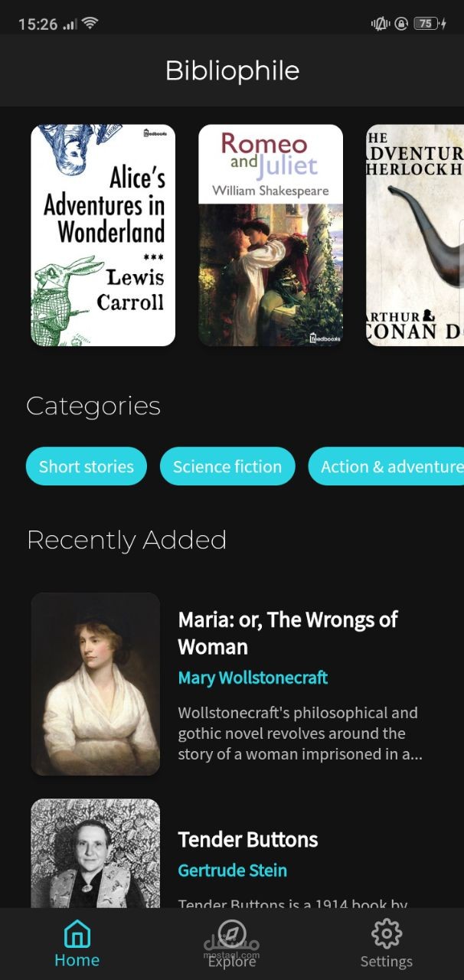464x980 pixels.
Task: Tap the vibrate mode status icon
Action: [381, 24]
